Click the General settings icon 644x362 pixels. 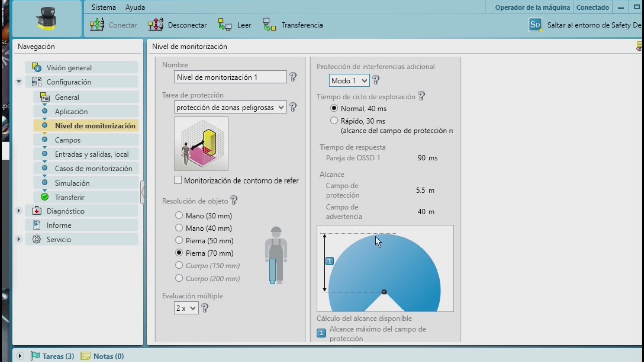click(x=45, y=97)
